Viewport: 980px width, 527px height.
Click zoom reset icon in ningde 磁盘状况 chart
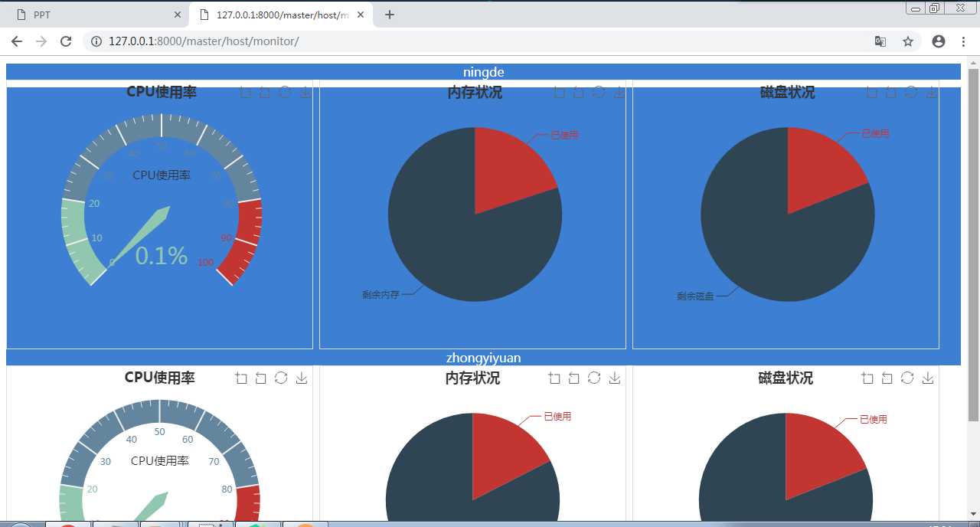(x=891, y=92)
